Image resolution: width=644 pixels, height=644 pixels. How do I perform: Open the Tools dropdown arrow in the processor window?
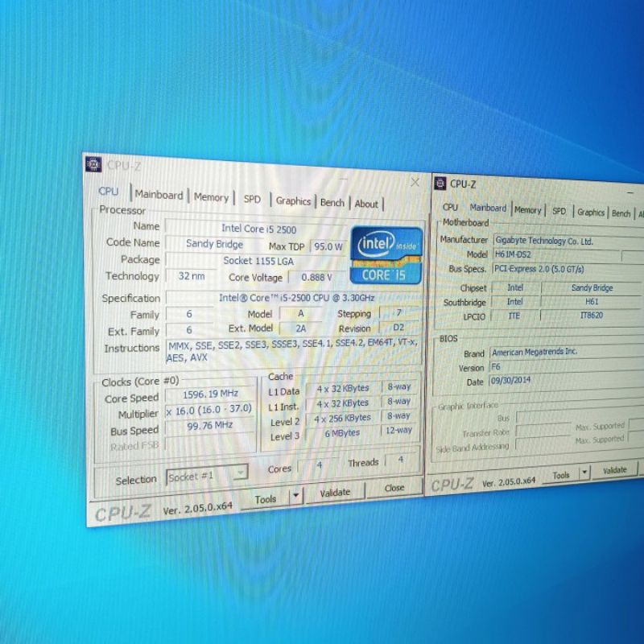(296, 496)
